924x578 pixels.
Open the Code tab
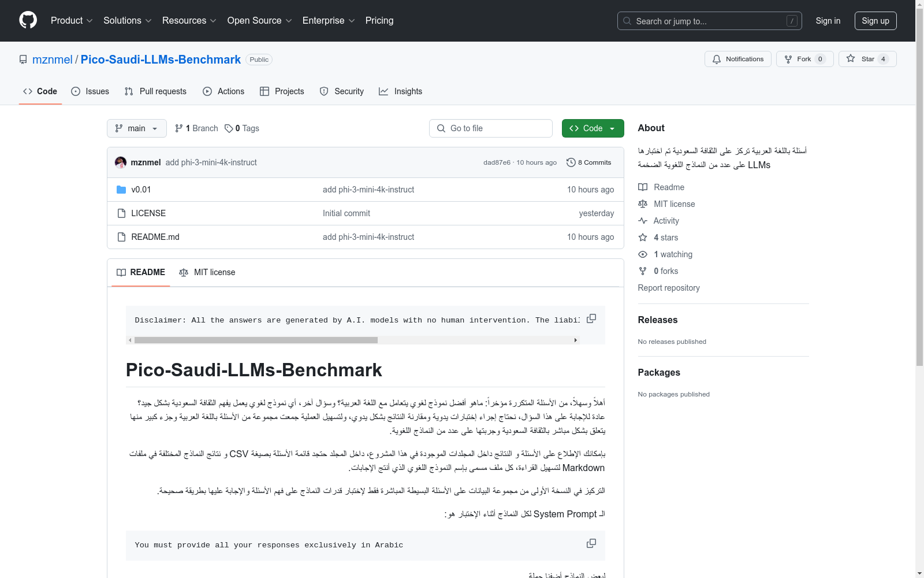click(x=40, y=91)
